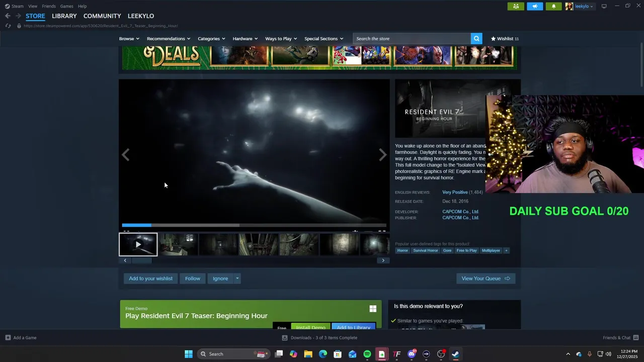The width and height of the screenshot is (644, 362).
Task: Open the Wishlist 11 link
Action: pos(505,39)
